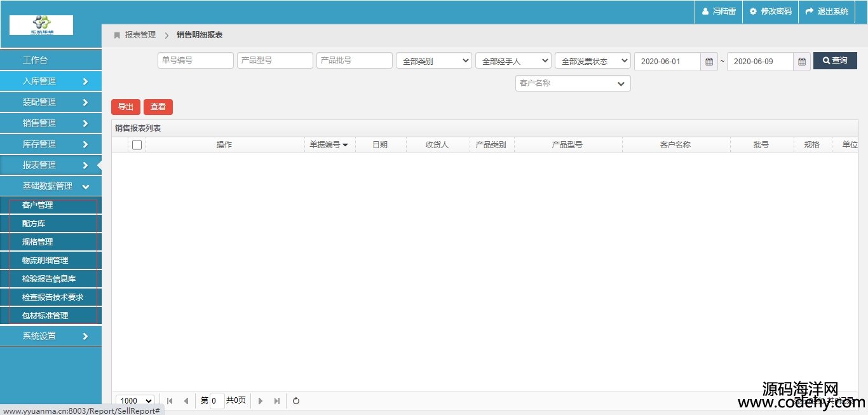Open 物流明细管理 submenu item

click(51, 261)
